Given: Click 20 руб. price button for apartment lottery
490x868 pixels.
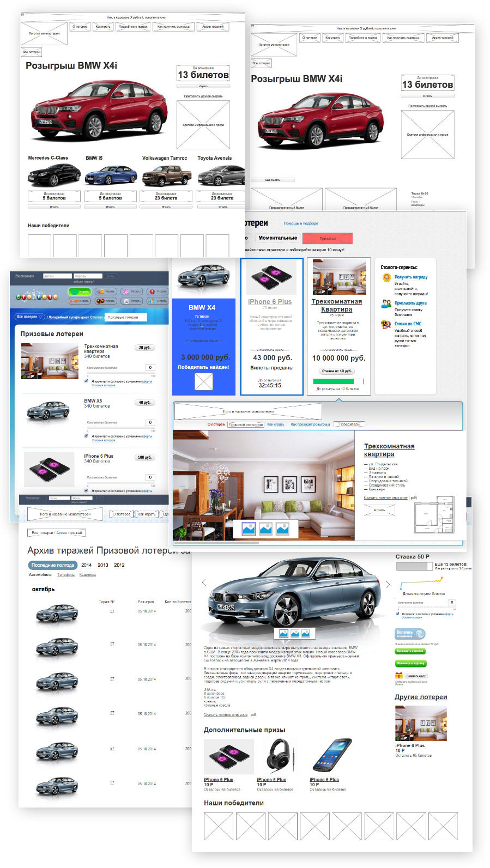Looking at the screenshot, I should 144,347.
